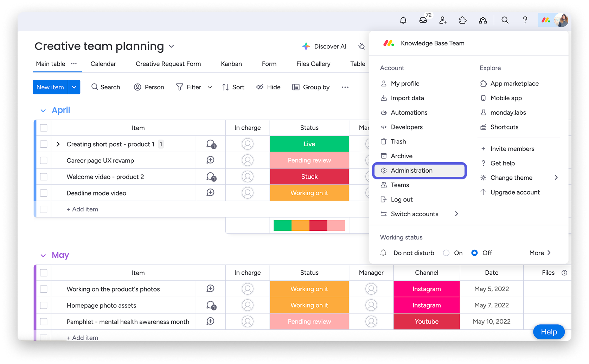Click the Files column info icon
This screenshot has height=364, width=589.
[x=564, y=273]
